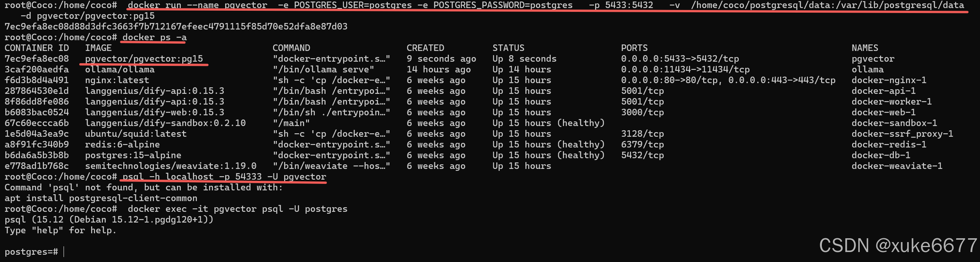Screen dimensions: 980x262
Task: Click the port mapping 0.0.0.0:11434->11434/tcp
Action: coord(686,69)
